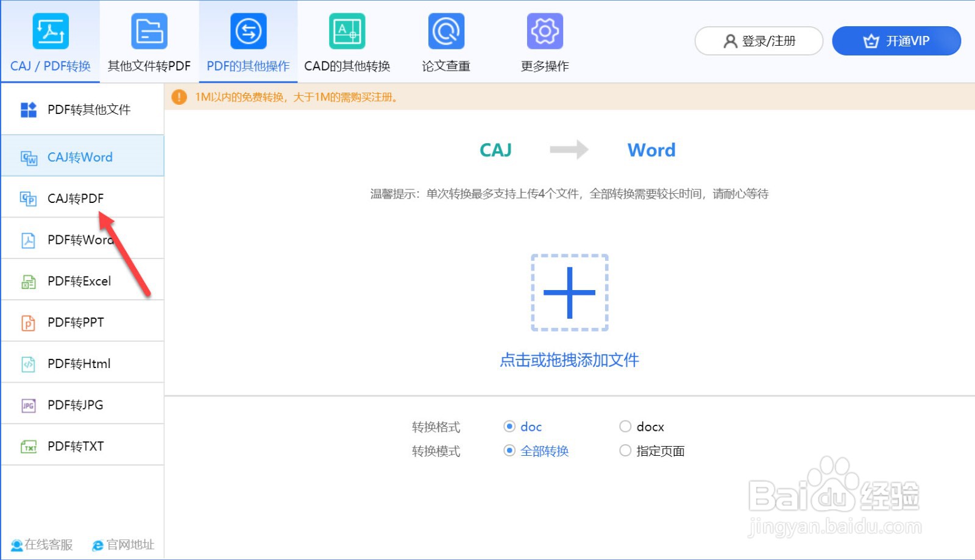Image resolution: width=975 pixels, height=560 pixels.
Task: Open 官网地址 website link
Action: (123, 545)
